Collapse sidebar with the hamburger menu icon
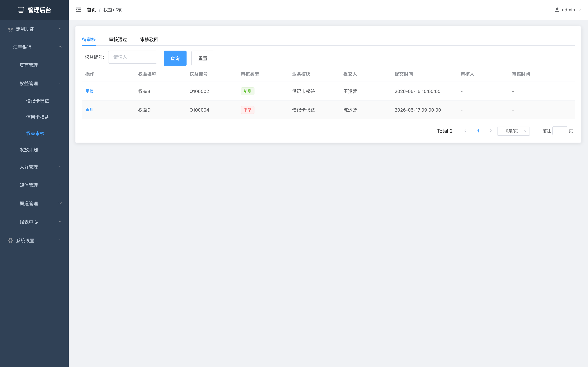Image resolution: width=588 pixels, height=367 pixels. (x=78, y=10)
